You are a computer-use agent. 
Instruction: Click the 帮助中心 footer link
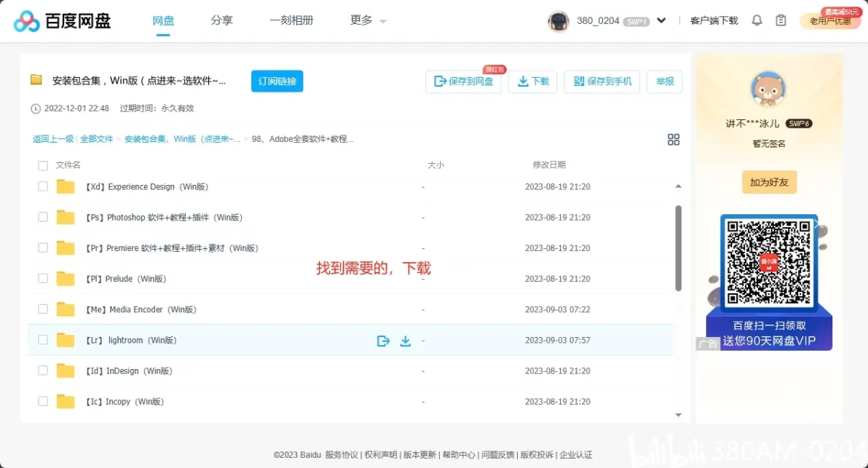[459, 455]
